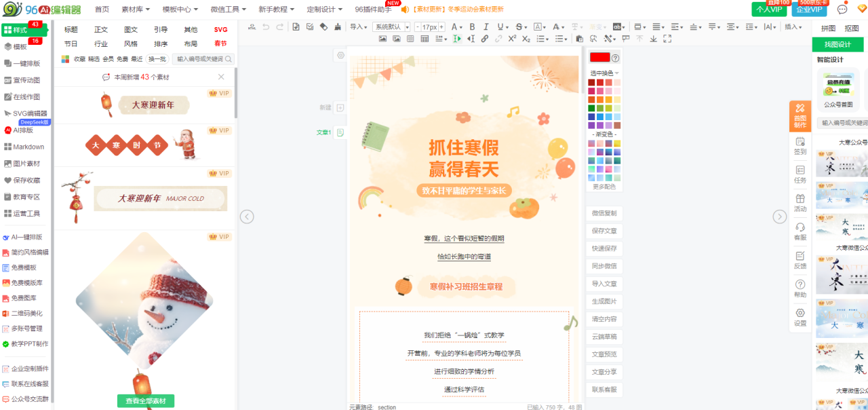Open the 设置 gear icon in right sidebar
868x410 pixels.
tap(800, 317)
